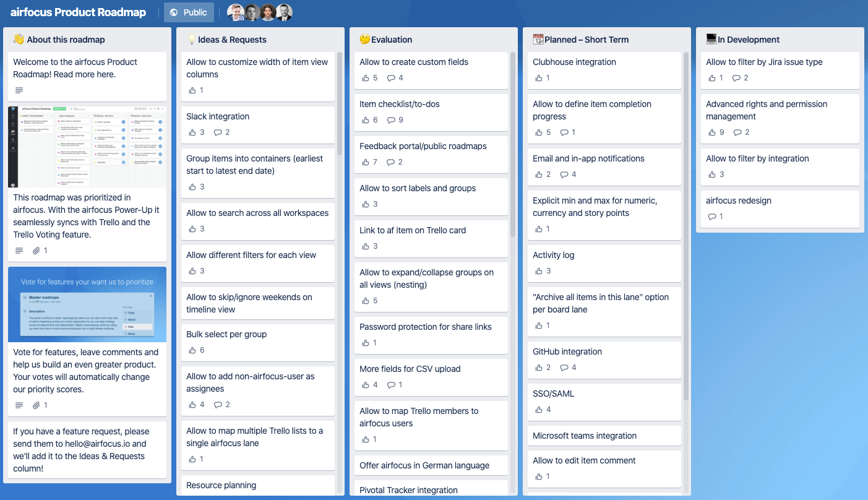This screenshot has width=868, height=500.
Task: Click vote icon on Item checklist/to-dos card
Action: point(366,120)
